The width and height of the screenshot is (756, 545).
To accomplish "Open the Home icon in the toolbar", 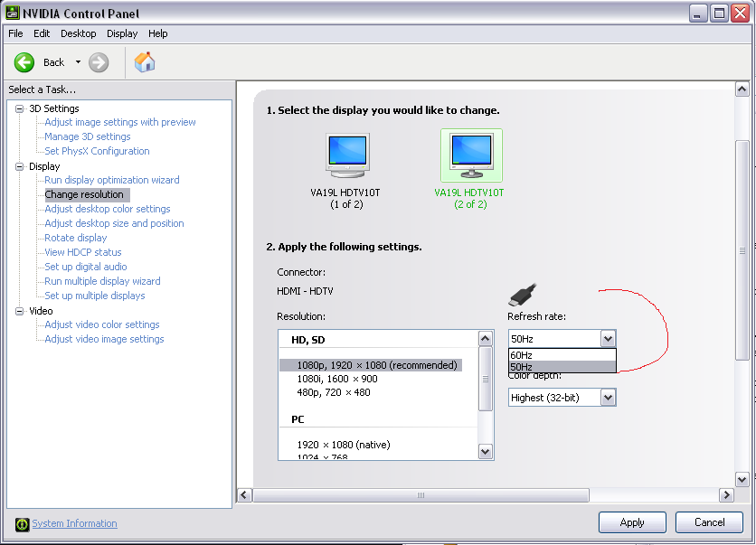I will pyautogui.click(x=145, y=62).
